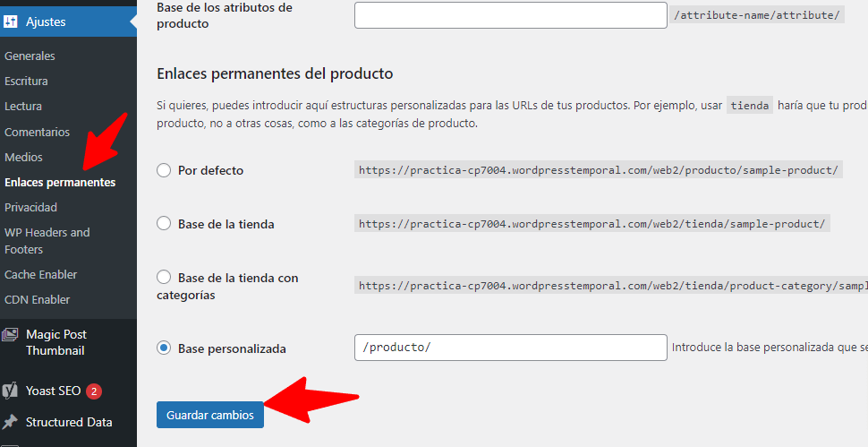Select the Por defecto radio button

click(163, 170)
